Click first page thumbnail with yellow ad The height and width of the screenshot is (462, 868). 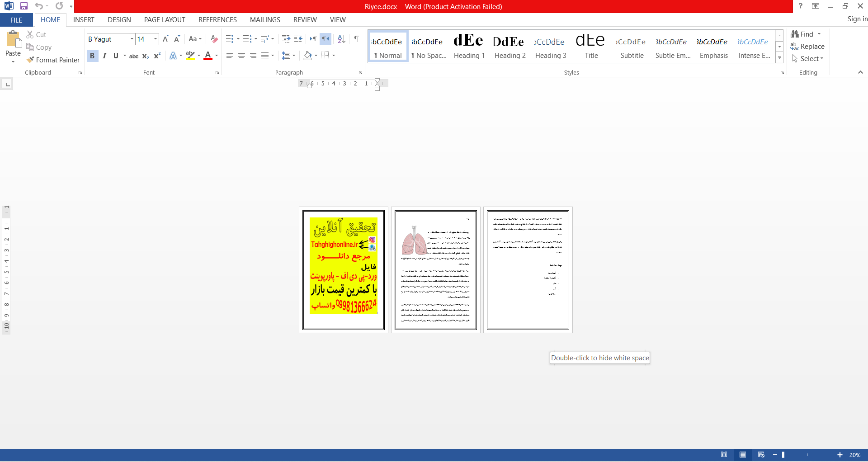tap(344, 270)
